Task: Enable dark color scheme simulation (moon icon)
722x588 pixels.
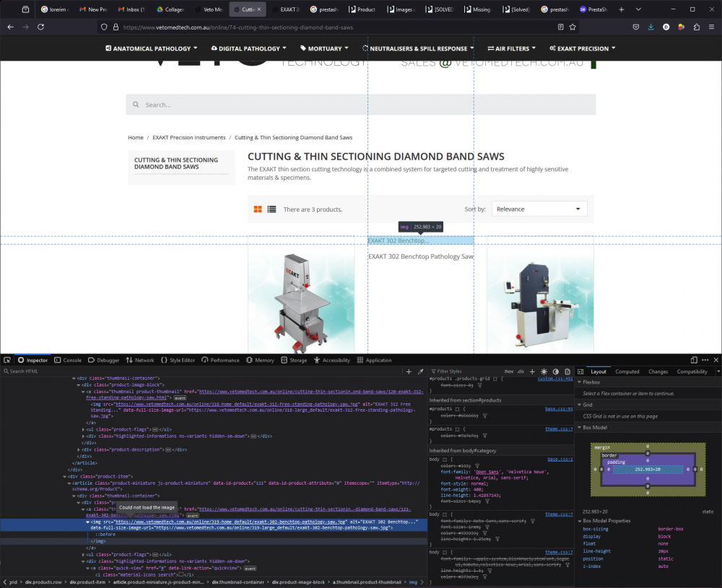Action: (x=556, y=371)
